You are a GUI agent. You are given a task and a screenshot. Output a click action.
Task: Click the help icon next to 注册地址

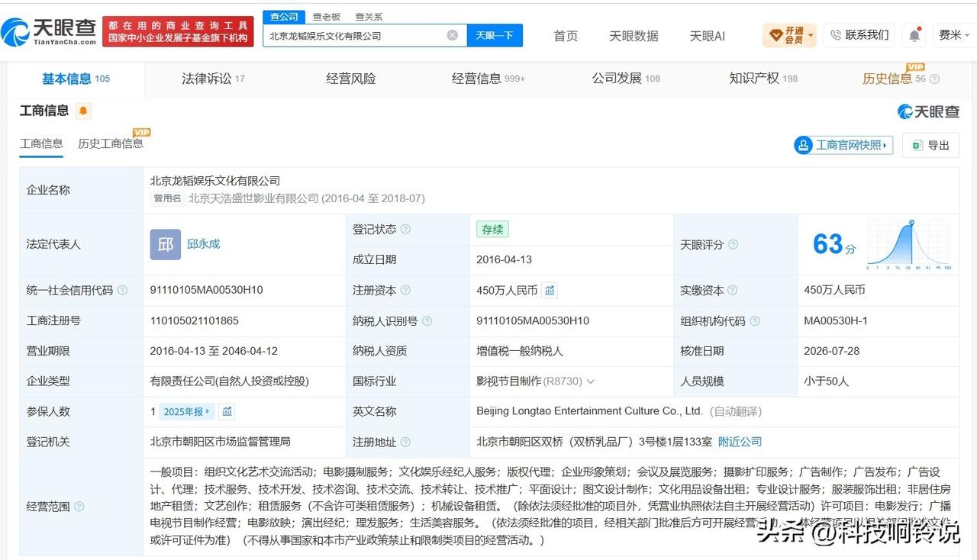(405, 442)
